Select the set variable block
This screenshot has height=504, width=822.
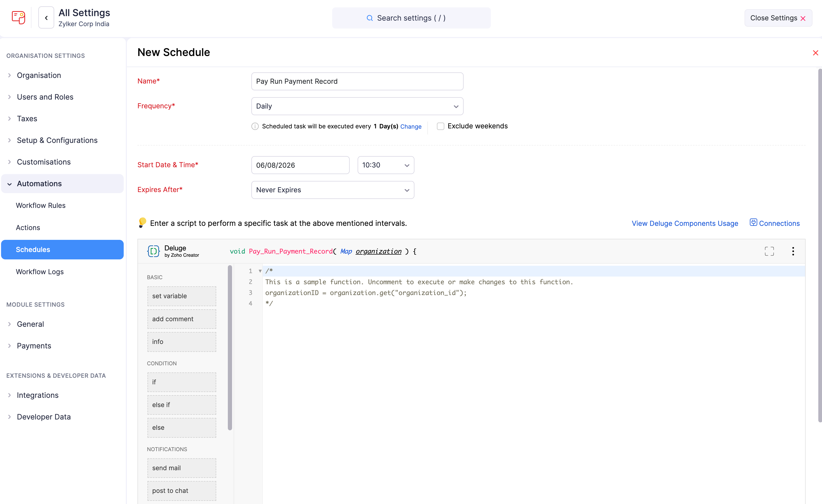pos(182,296)
